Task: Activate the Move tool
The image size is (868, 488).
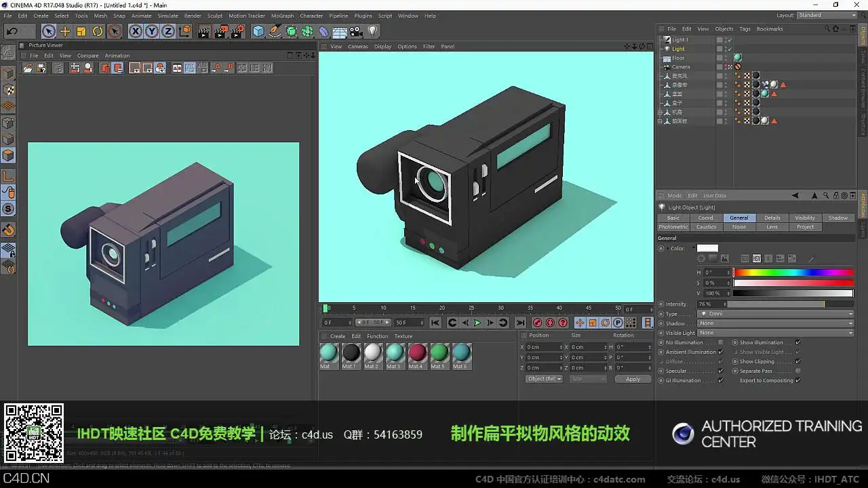Action: click(65, 31)
